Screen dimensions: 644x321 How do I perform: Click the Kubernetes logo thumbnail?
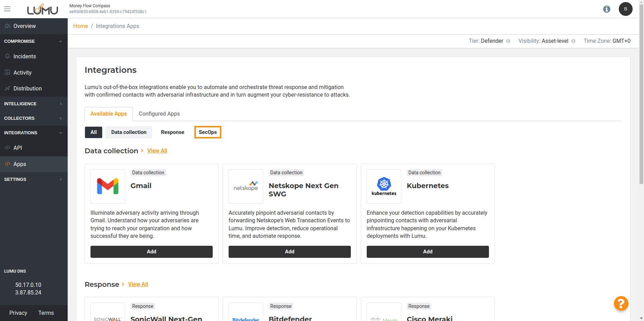(384, 186)
